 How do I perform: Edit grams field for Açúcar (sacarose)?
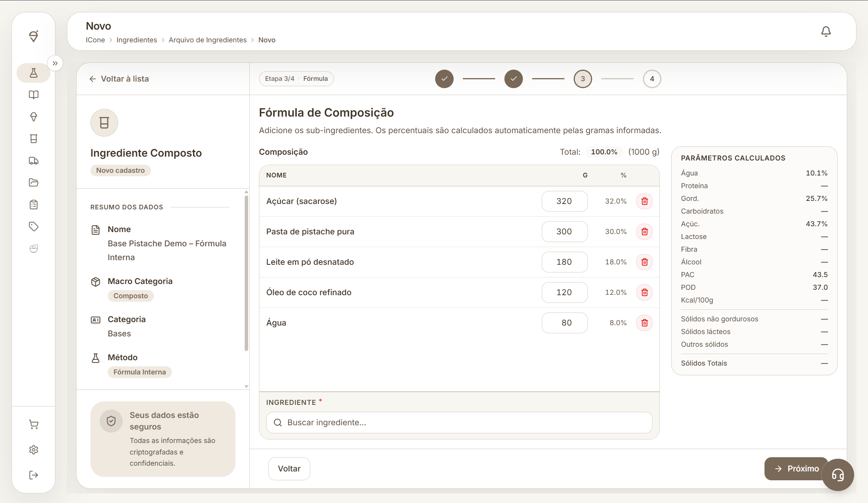564,201
